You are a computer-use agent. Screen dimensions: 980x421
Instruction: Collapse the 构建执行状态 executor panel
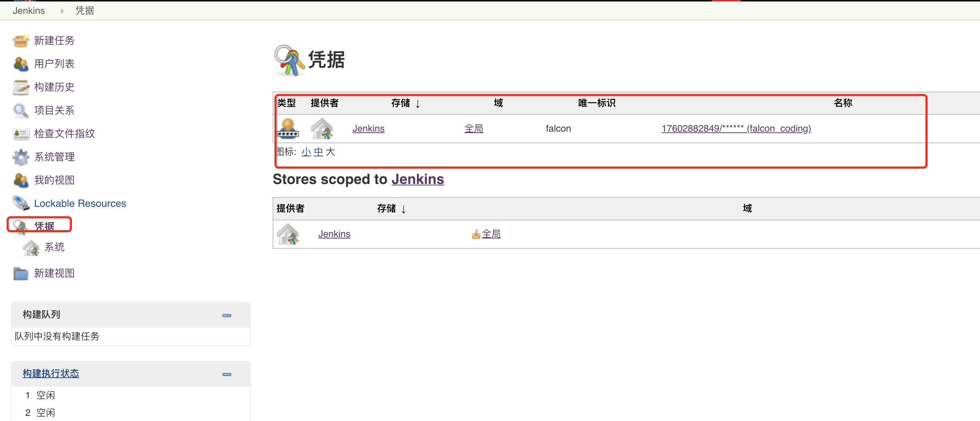(227, 374)
